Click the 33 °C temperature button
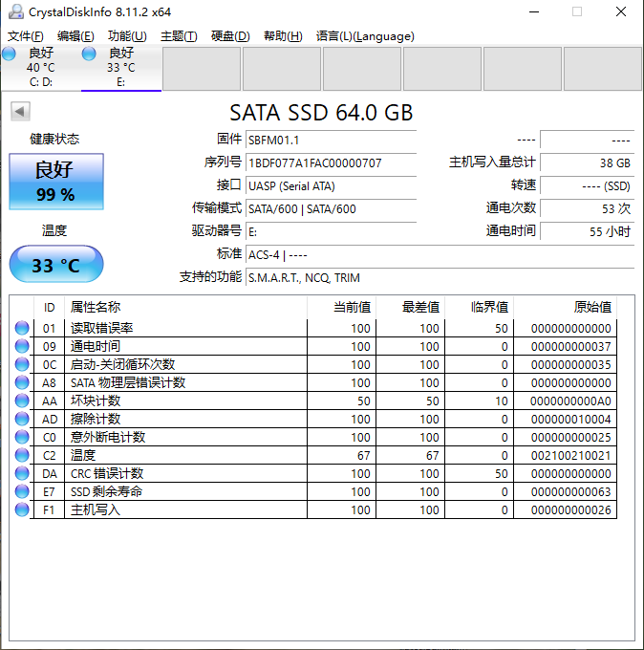 [56, 264]
